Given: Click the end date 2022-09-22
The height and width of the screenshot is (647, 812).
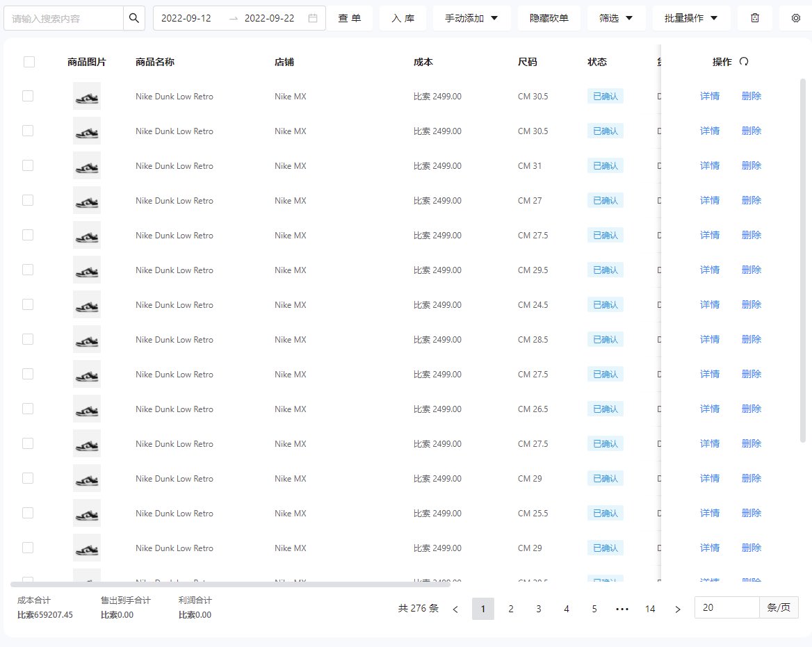Looking at the screenshot, I should tap(269, 18).
